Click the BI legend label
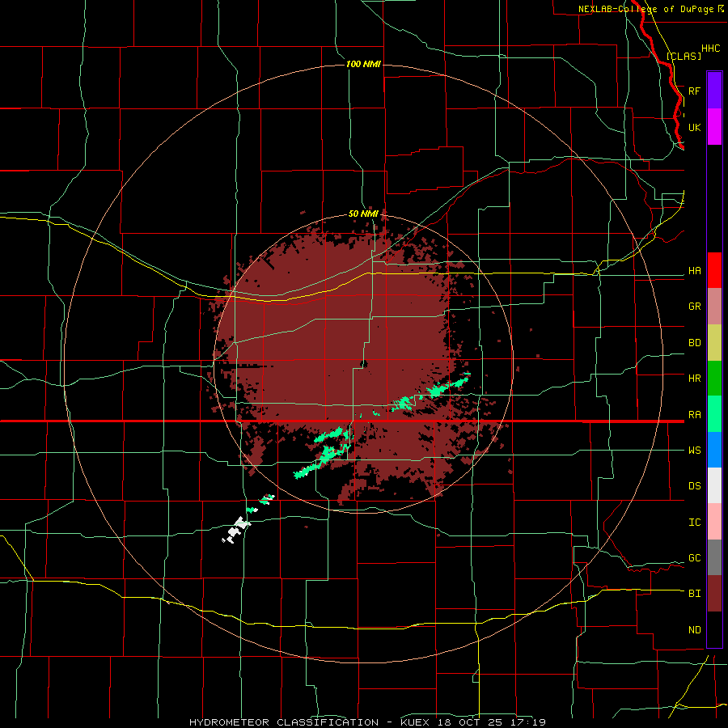The width and height of the screenshot is (728, 728). 694,594
